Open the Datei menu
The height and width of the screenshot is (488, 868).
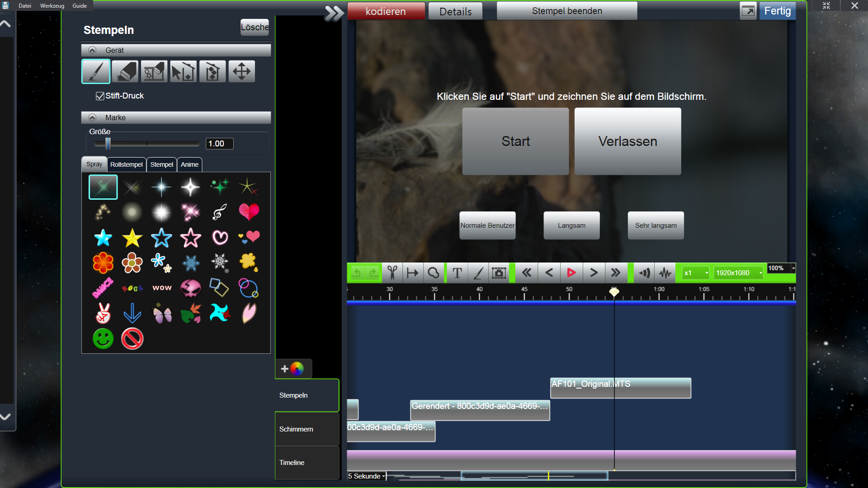coord(25,6)
